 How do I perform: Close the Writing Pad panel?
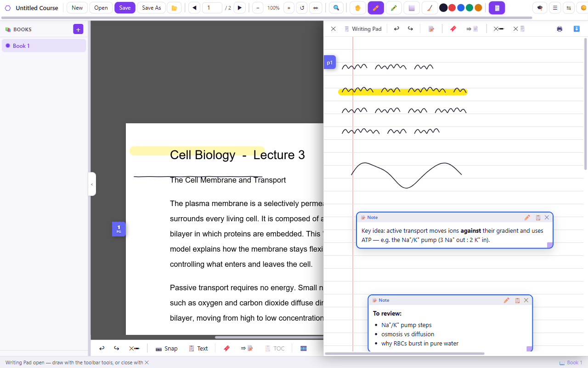pos(334,29)
